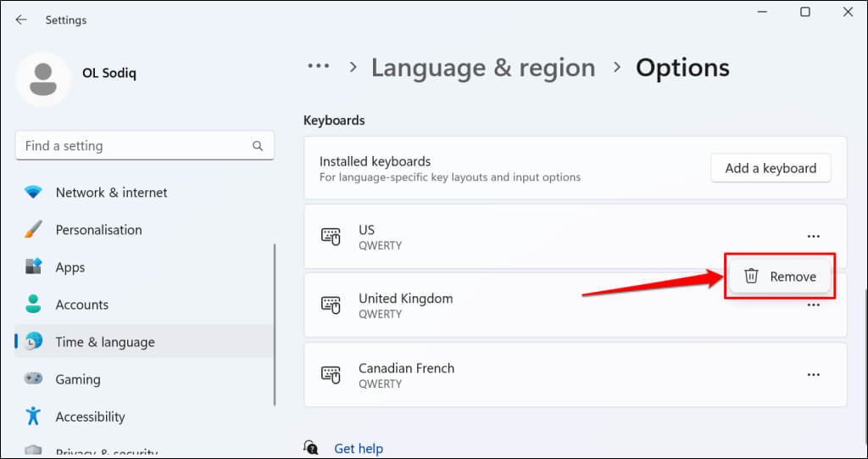
Task: Open more options for US keyboard
Action: click(814, 237)
